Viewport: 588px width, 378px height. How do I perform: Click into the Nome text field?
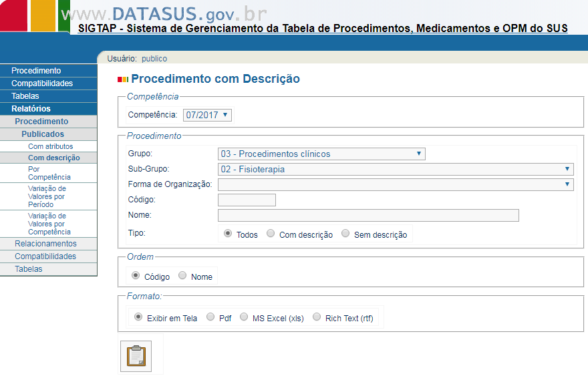click(x=368, y=215)
